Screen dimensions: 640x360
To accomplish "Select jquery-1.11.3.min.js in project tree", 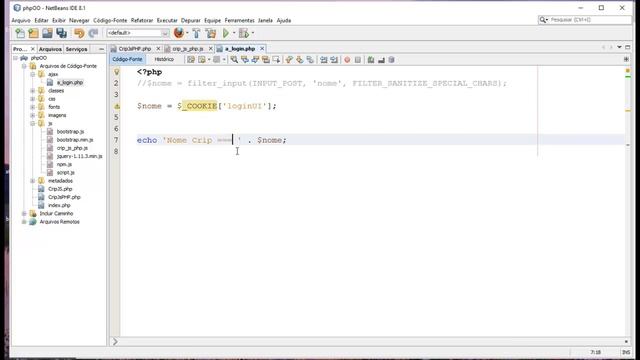I will [x=80, y=156].
